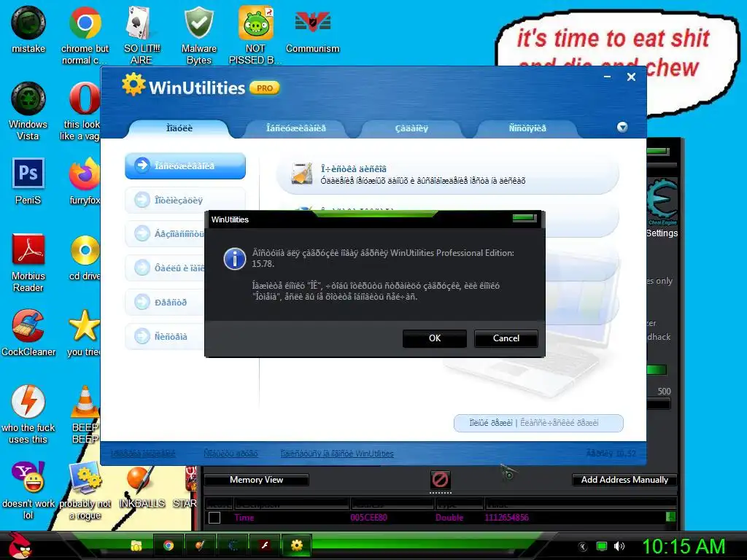Viewport: 747px width, 560px height.
Task: Click the blue info icon in the dialog
Action: pyautogui.click(x=235, y=259)
